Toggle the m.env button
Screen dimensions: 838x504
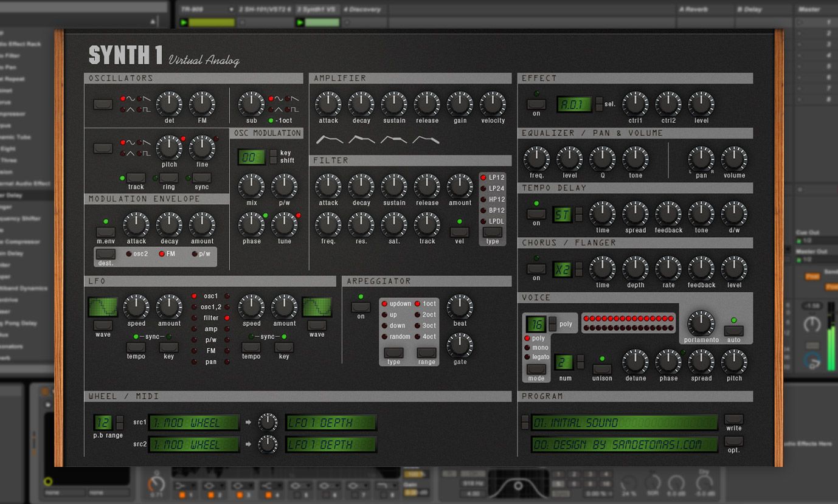click(x=105, y=232)
